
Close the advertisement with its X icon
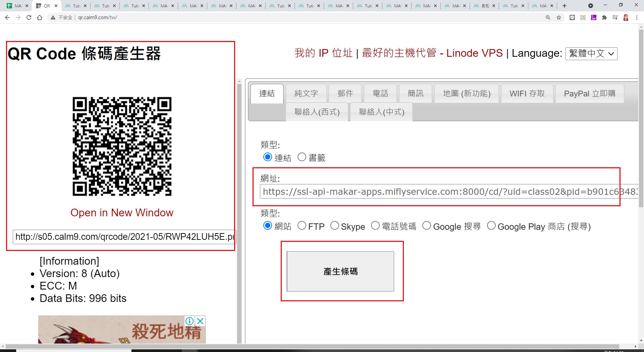click(200, 321)
